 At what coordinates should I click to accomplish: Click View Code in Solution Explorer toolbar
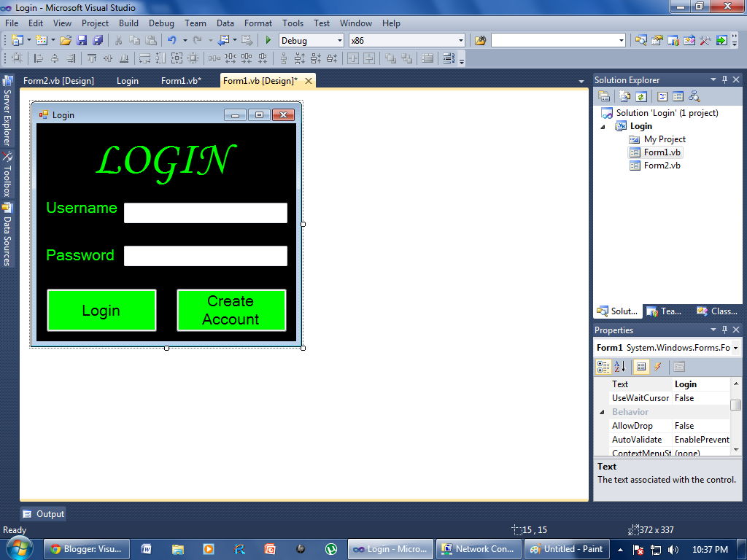point(661,96)
